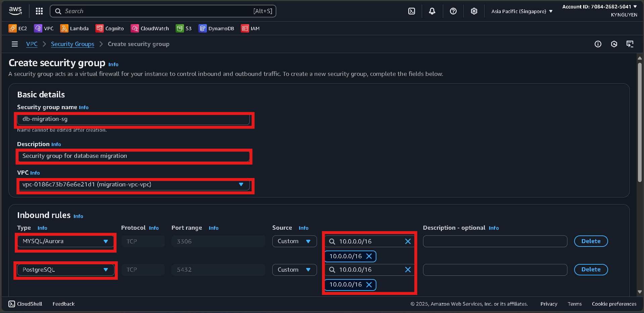Open the notifications bell
This screenshot has height=313, width=644.
coord(432,11)
